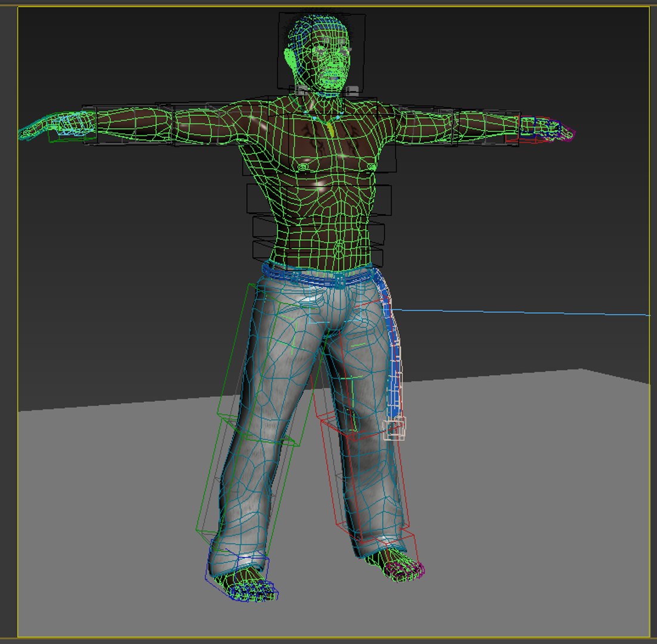
Task: Select the blue belt at the waist
Action: [319, 277]
